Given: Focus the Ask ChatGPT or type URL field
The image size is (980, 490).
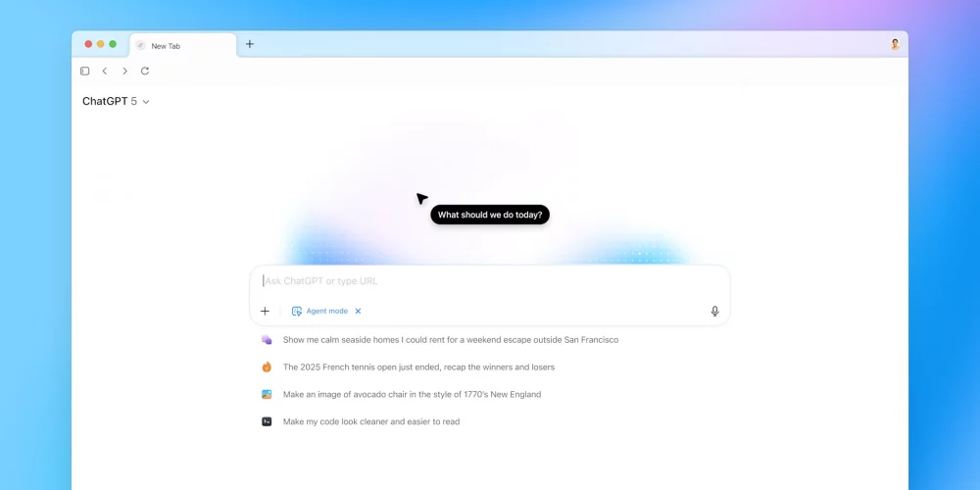Looking at the screenshot, I should coord(490,281).
